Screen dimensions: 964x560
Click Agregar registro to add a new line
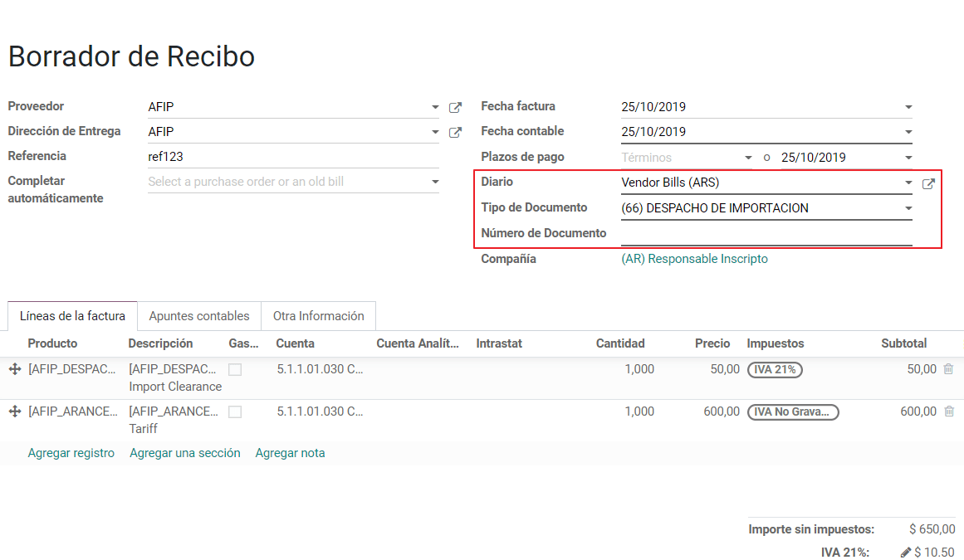pos(71,453)
